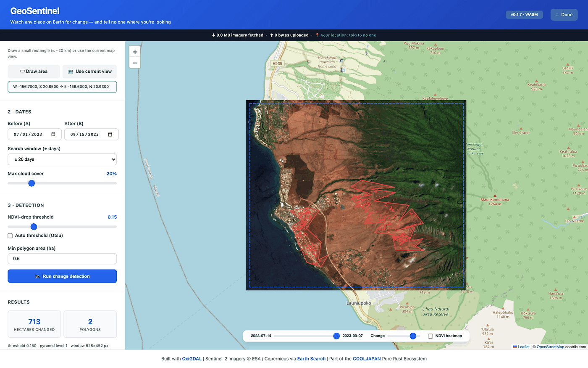Click the Done button
This screenshot has height=368, width=588.
(x=564, y=15)
